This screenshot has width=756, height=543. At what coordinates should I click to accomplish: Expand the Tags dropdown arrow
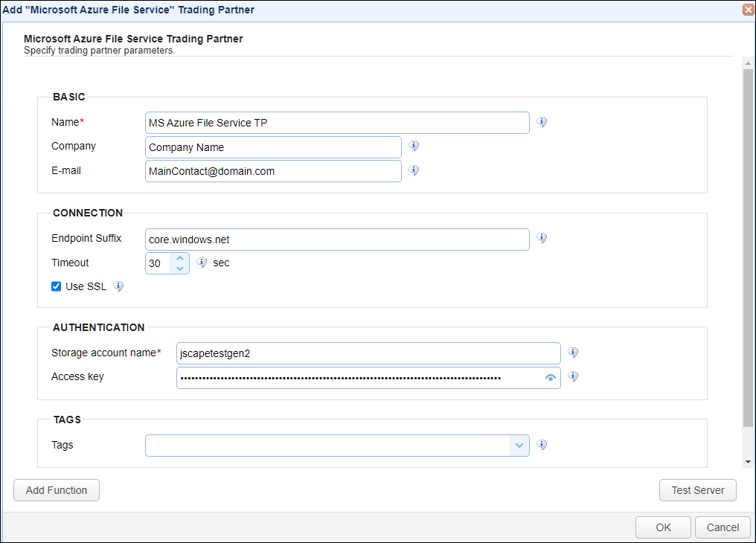click(x=519, y=446)
